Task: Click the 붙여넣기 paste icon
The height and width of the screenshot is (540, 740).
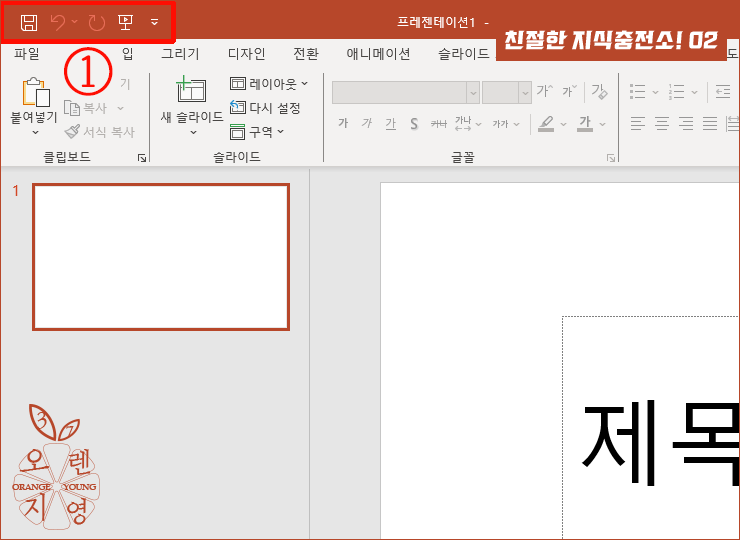Action: (36, 92)
